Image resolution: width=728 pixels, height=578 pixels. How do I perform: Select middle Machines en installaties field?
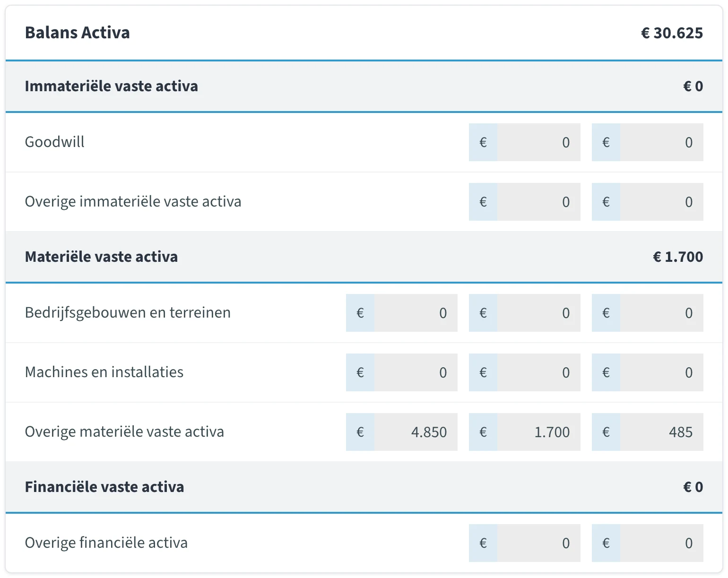538,372
